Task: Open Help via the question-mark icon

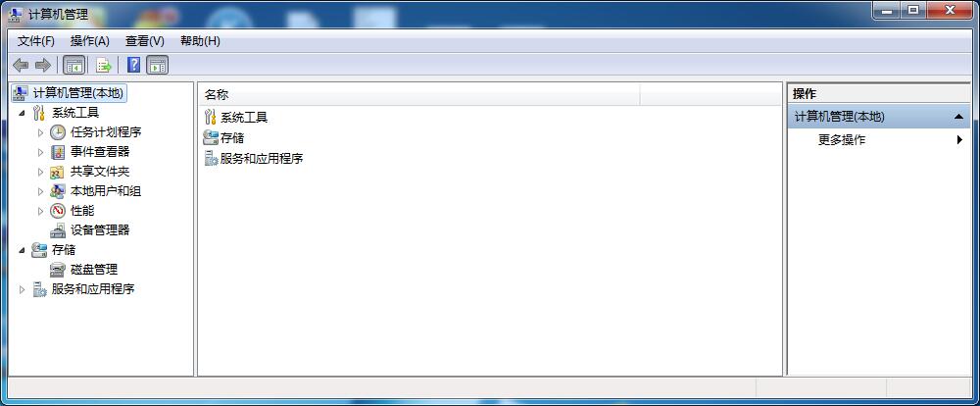Action: [133, 65]
